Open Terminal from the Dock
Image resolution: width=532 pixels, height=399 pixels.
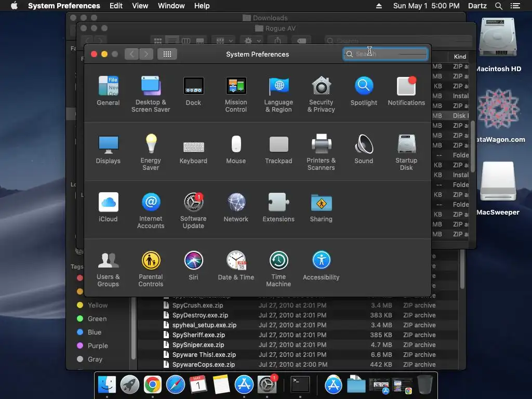[300, 385]
